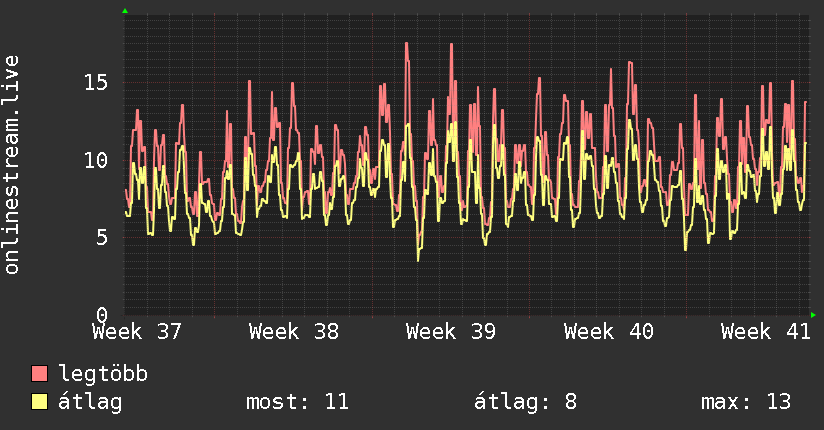Click the green arrow at x-axis end

813,315
